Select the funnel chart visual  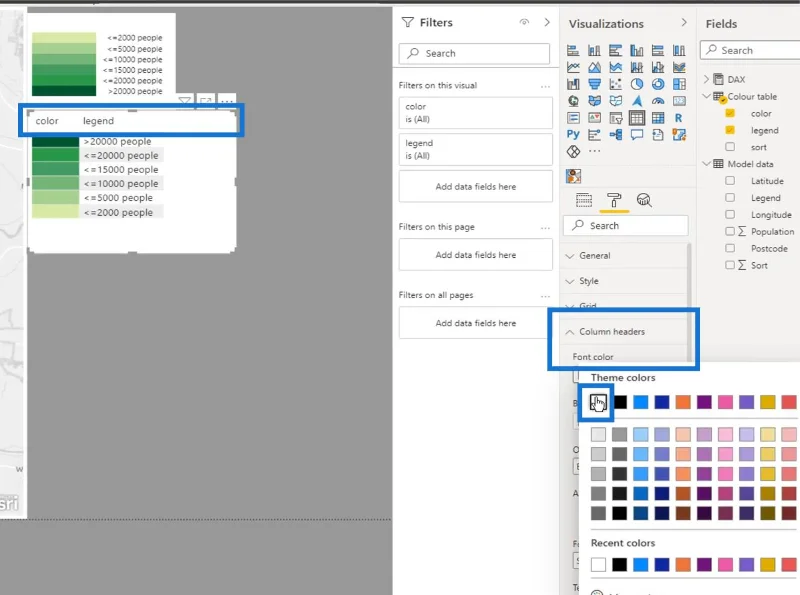[x=594, y=84]
